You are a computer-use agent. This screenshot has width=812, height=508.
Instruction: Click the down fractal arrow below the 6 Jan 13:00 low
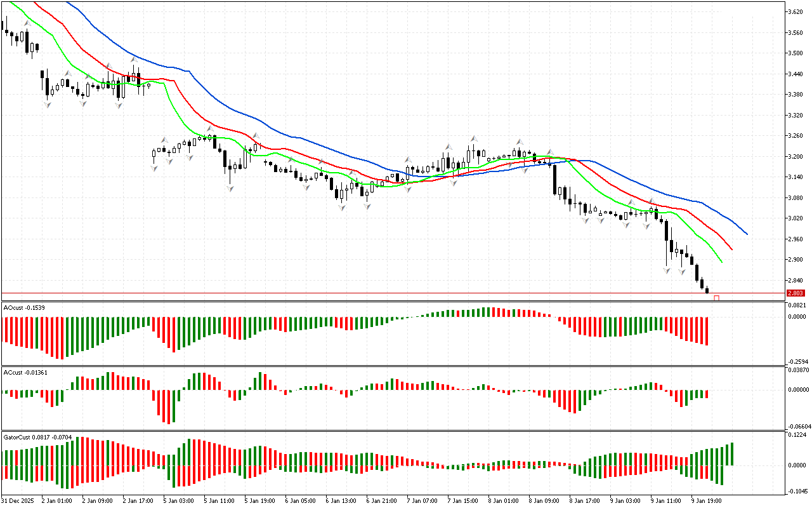342,207
